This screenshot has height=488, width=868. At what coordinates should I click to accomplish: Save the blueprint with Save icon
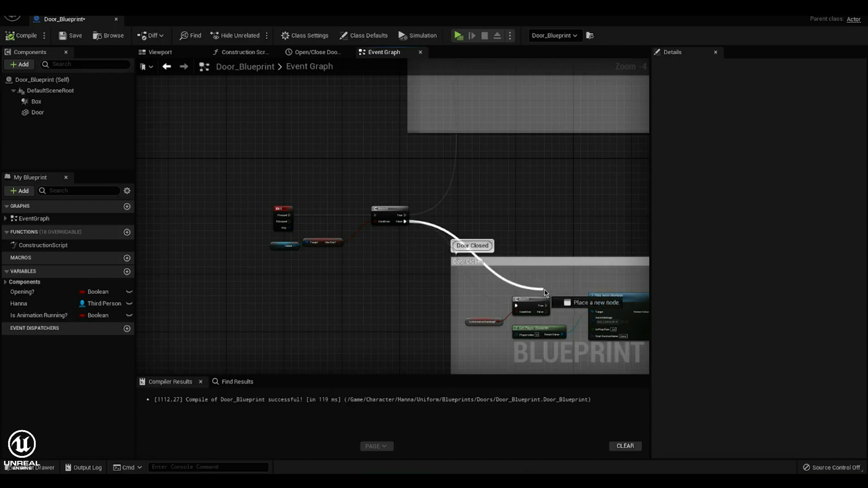pos(63,35)
